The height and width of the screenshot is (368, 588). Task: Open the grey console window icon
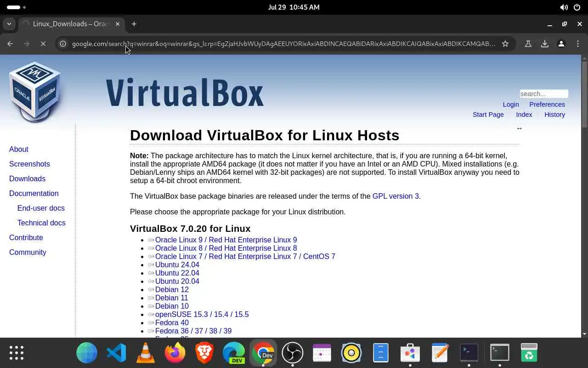(499, 353)
